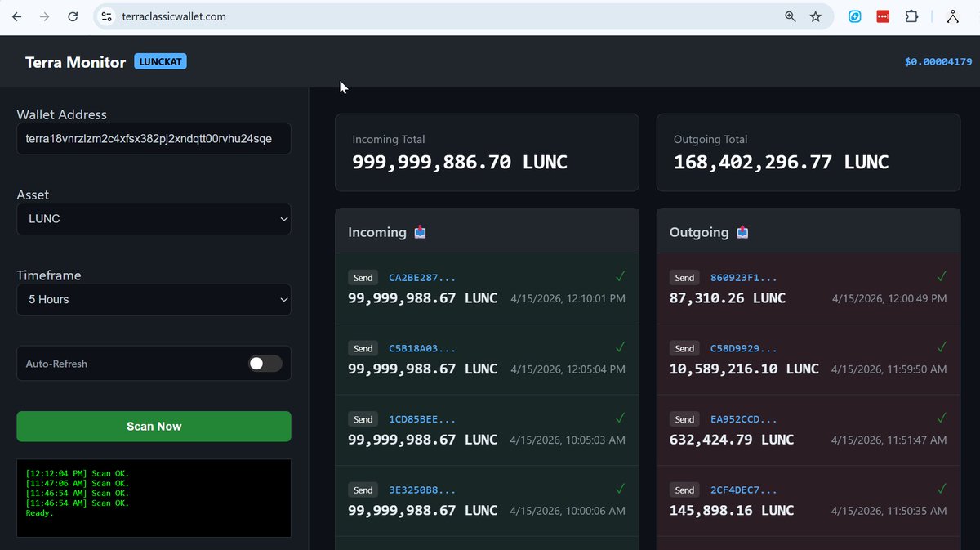Click the Terra Monitor title
The height and width of the screenshot is (550, 980).
(x=75, y=62)
